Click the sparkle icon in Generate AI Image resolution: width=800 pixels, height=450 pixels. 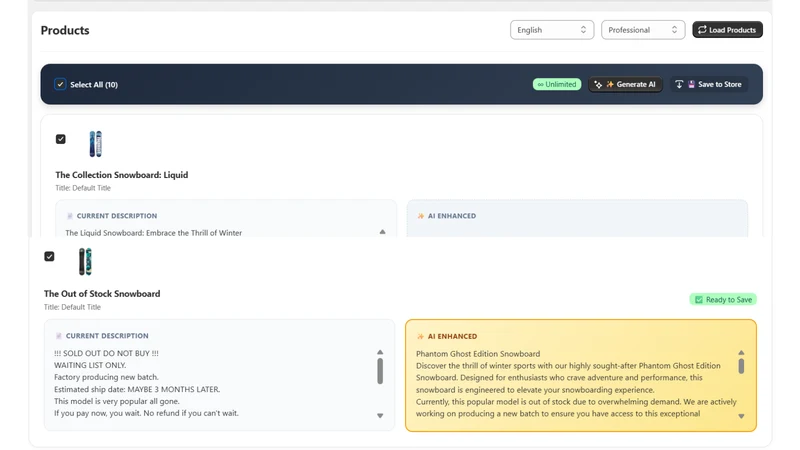tap(598, 84)
